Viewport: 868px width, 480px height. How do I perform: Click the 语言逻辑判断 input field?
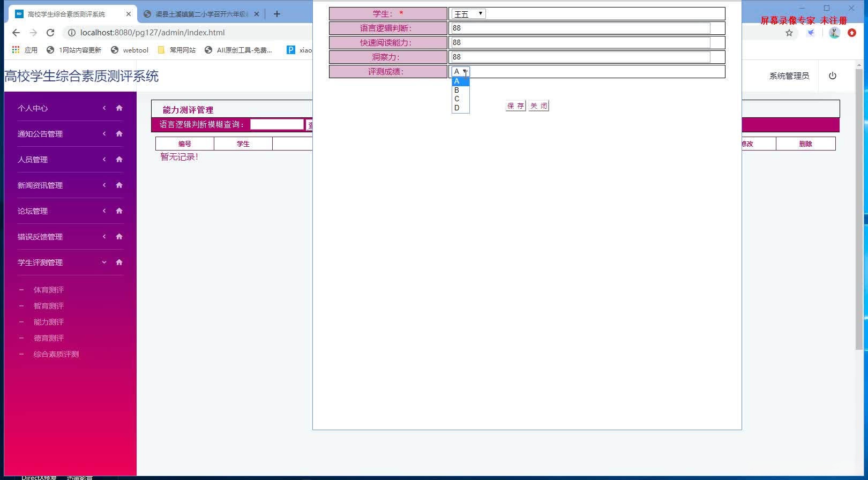click(581, 28)
